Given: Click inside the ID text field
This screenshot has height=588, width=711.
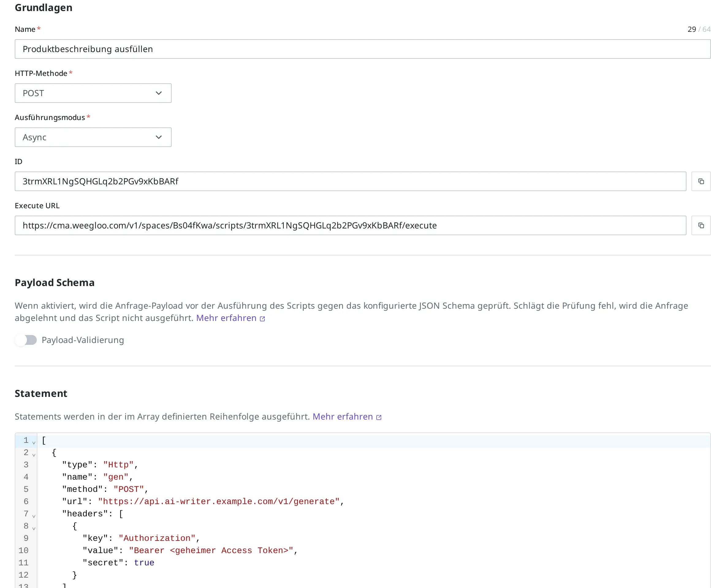Looking at the screenshot, I should [x=350, y=181].
